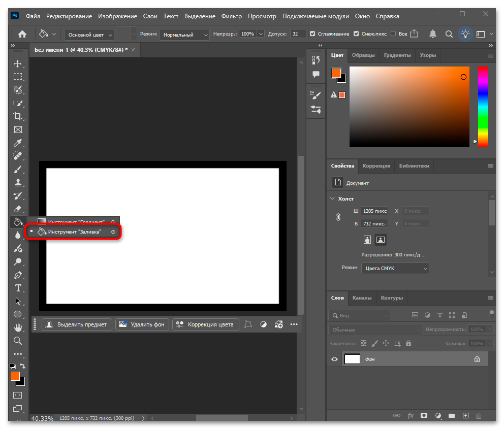Click the share document icon
504x429 pixels.
[414, 34]
